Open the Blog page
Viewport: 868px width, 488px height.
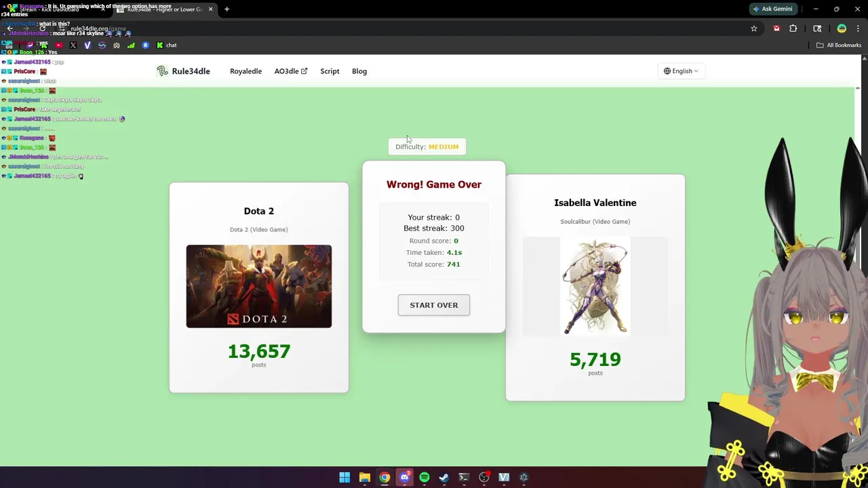(x=359, y=71)
